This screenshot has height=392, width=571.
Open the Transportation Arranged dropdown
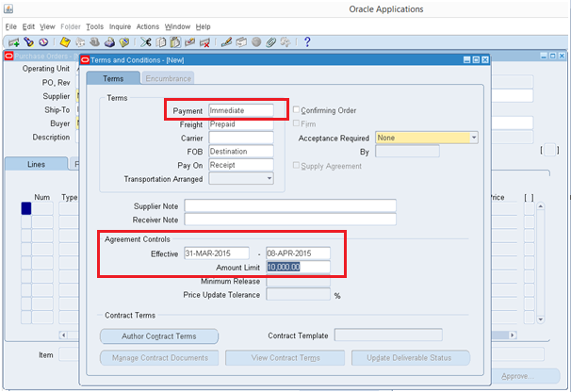click(x=269, y=178)
